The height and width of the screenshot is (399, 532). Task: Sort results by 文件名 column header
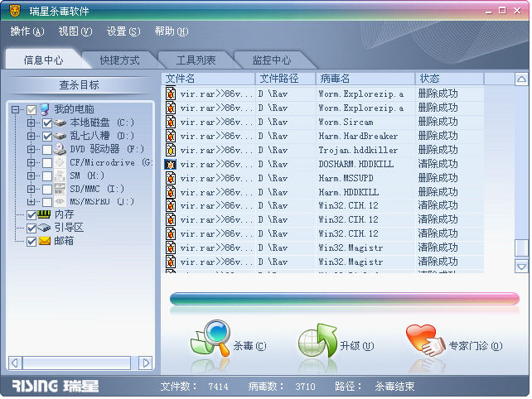pos(208,79)
